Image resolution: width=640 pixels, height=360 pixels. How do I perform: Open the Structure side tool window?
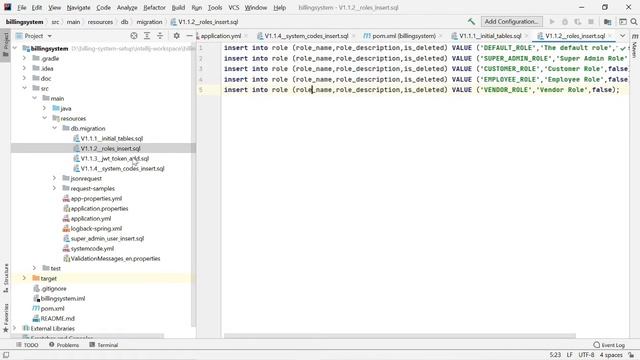[x=6, y=278]
